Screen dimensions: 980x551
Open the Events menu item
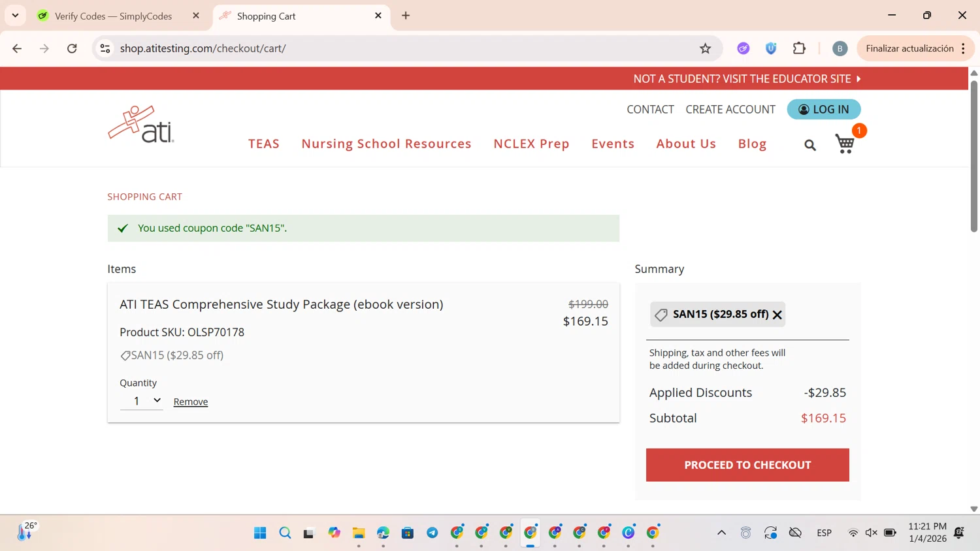(613, 144)
